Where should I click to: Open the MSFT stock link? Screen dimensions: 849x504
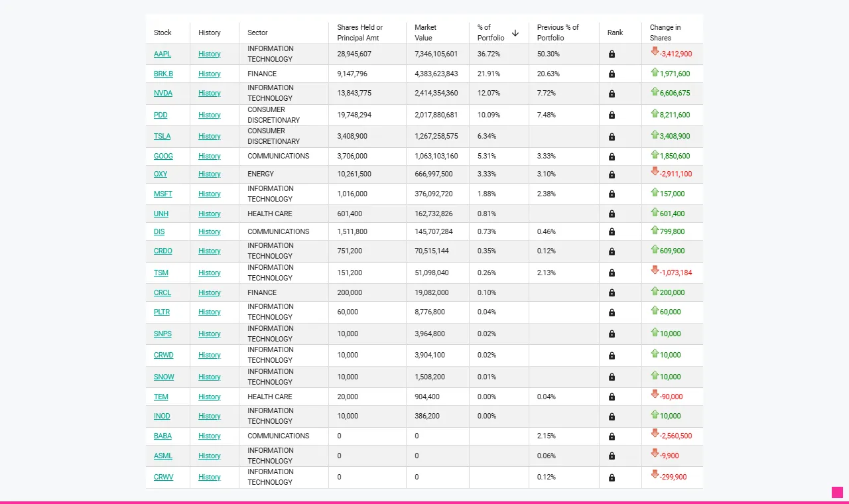pyautogui.click(x=163, y=194)
